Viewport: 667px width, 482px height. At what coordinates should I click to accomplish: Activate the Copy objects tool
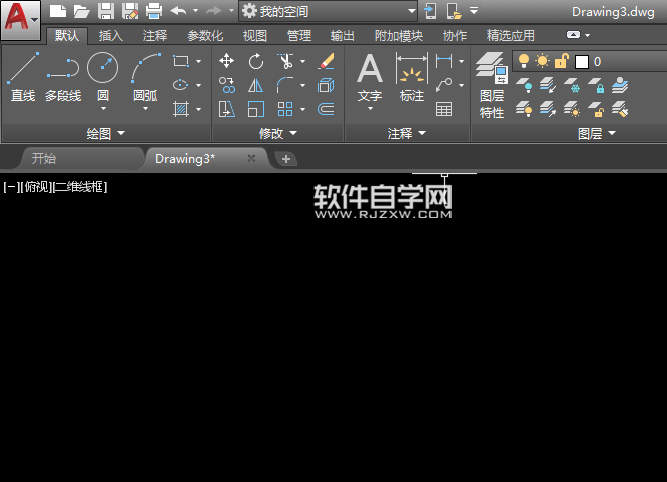(226, 85)
